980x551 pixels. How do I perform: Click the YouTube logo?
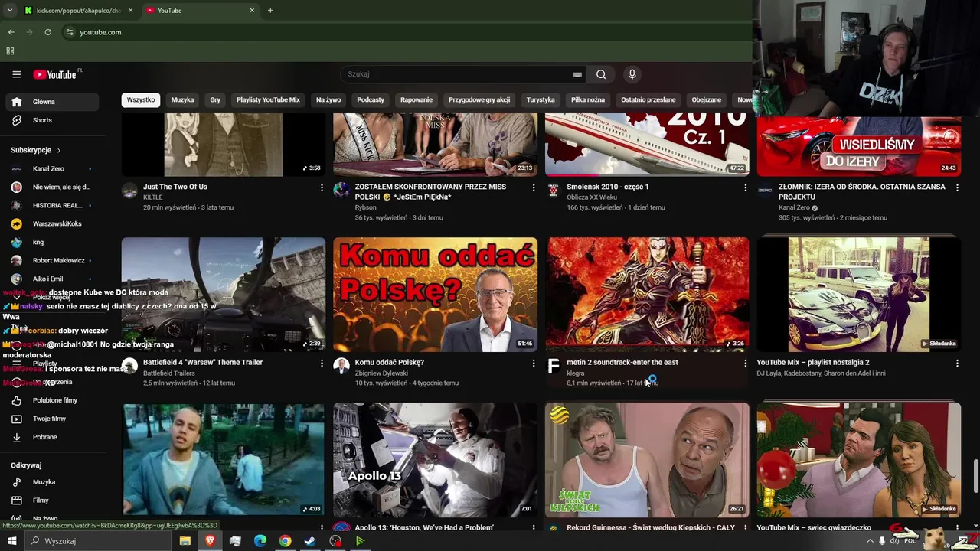(x=56, y=74)
